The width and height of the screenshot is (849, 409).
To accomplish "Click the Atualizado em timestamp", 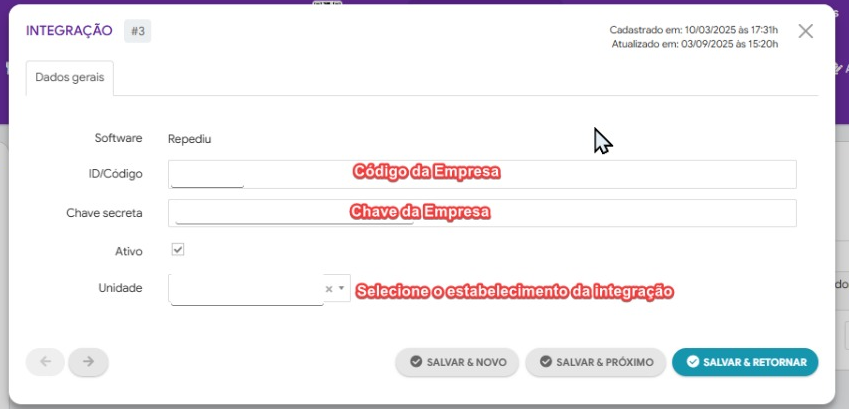I will (x=694, y=45).
